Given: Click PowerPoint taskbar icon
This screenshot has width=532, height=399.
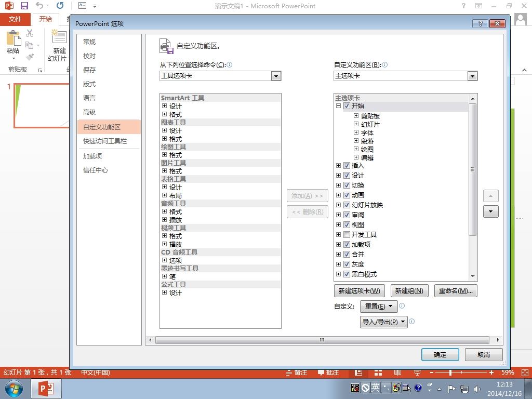Looking at the screenshot, I should (x=46, y=389).
